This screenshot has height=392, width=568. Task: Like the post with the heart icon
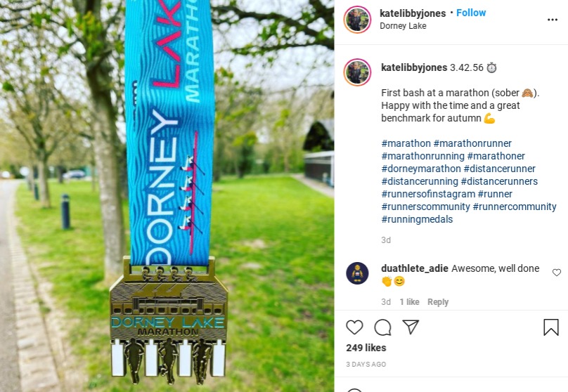click(354, 327)
